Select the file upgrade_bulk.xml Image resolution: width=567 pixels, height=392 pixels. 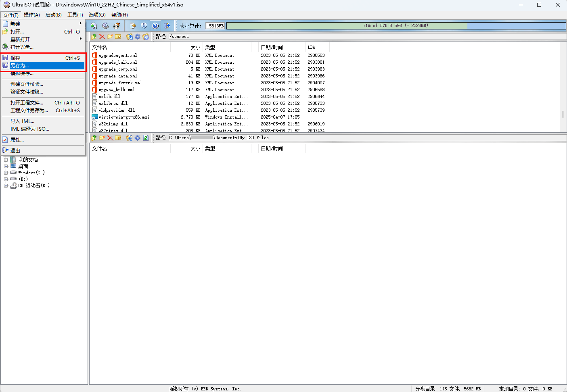point(118,62)
